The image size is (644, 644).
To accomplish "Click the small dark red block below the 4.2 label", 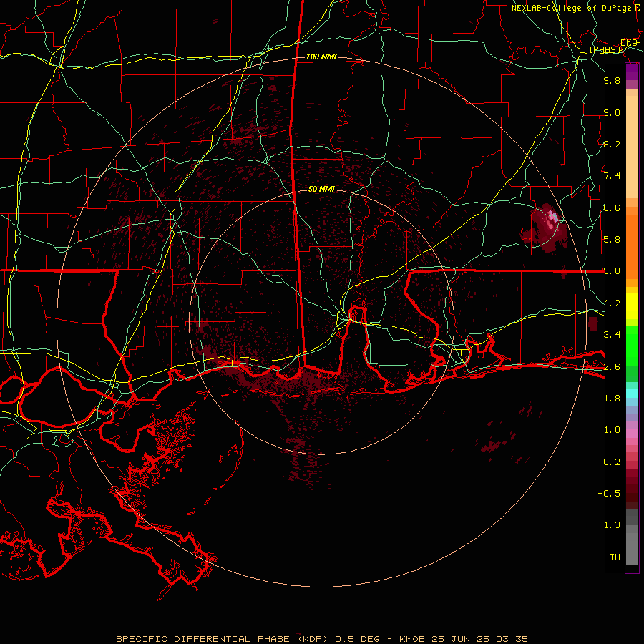I will [593, 323].
